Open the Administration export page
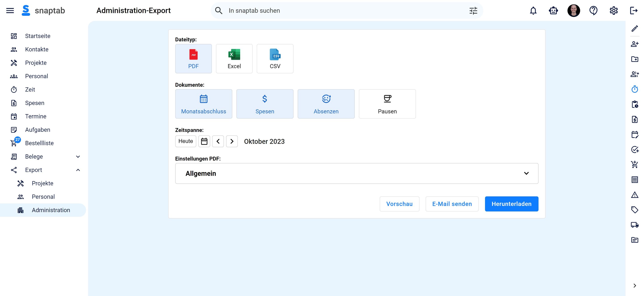This screenshot has width=644, height=296. [51, 210]
